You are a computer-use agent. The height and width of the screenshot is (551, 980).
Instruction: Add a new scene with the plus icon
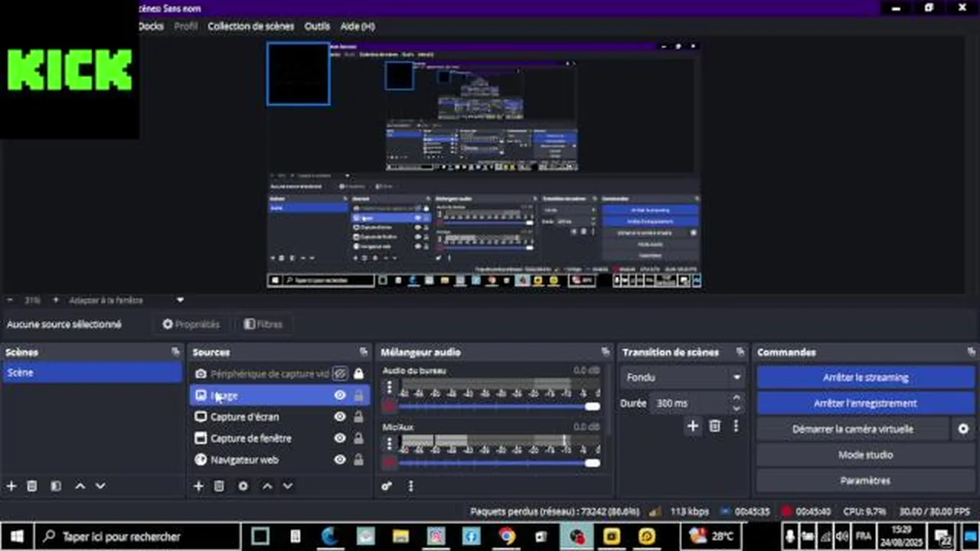pyautogui.click(x=11, y=486)
